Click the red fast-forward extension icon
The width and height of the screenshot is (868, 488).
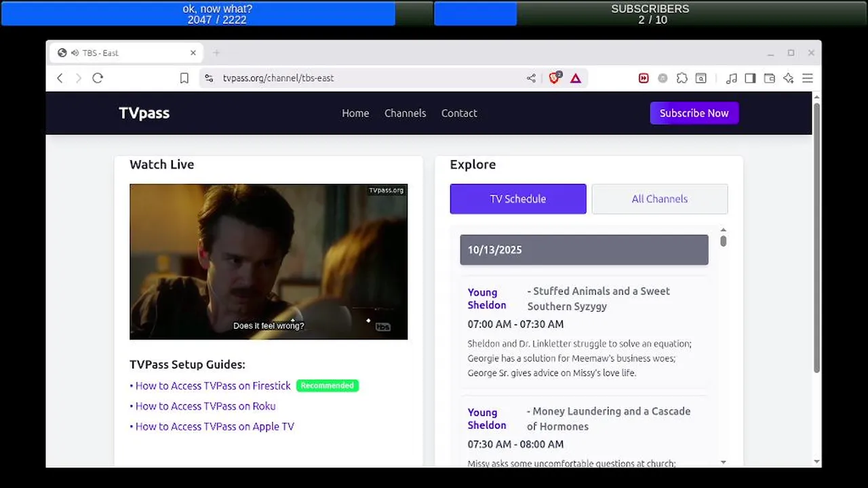[644, 78]
